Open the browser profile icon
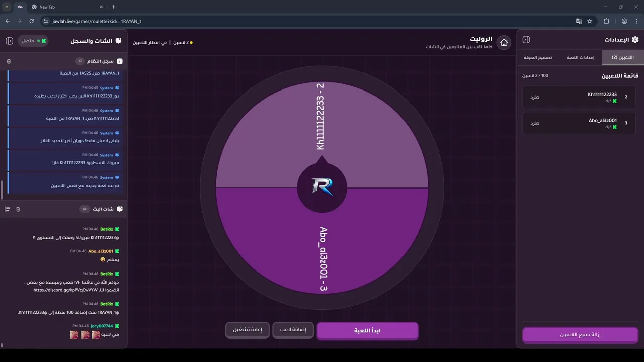The image size is (644, 362). pos(624,21)
